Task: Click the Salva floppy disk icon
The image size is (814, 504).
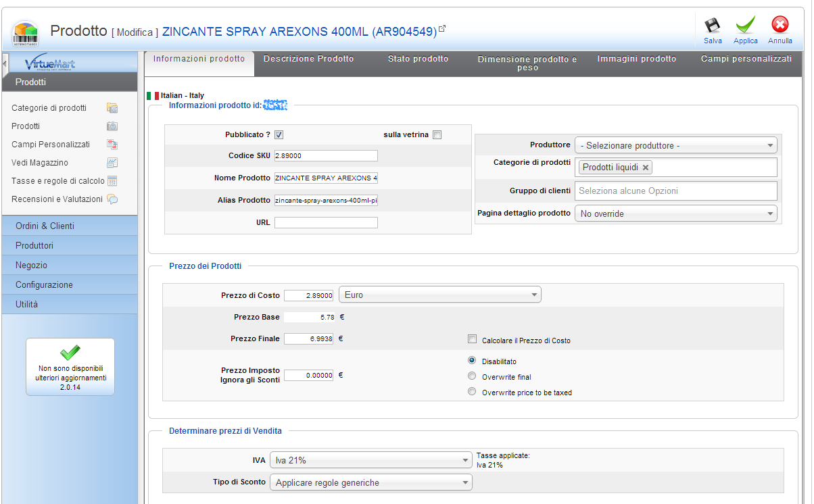Action: [713, 26]
